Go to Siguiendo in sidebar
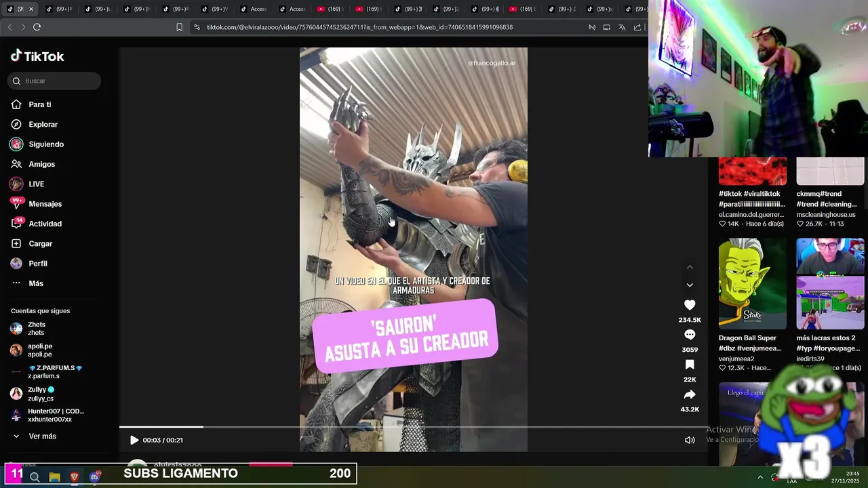The height and width of the screenshot is (488, 868). [46, 144]
